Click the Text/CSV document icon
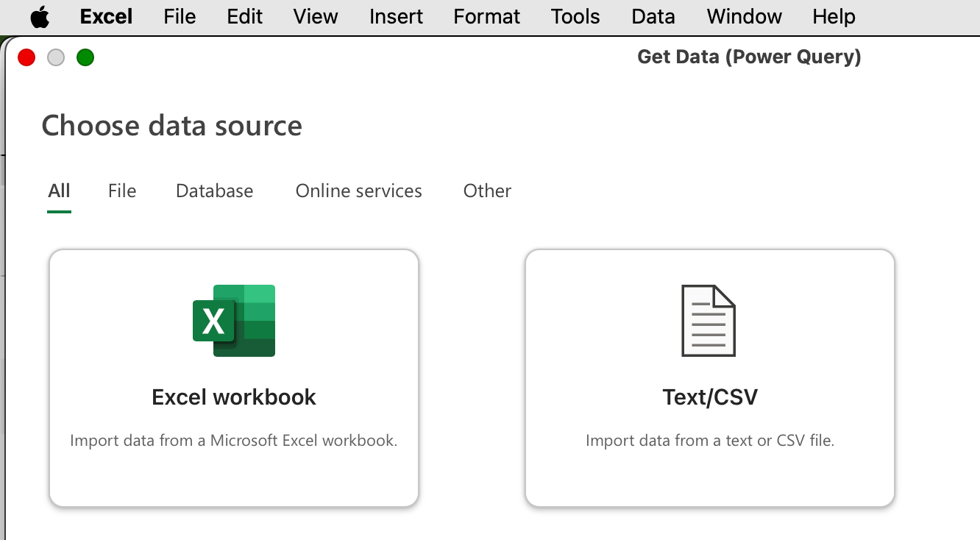 [x=709, y=321]
